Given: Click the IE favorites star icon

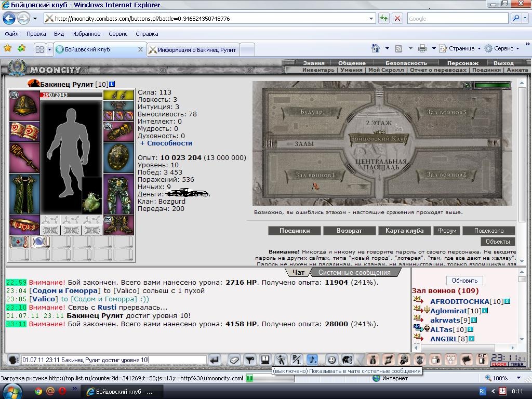Looking at the screenshot, I should [x=7, y=48].
